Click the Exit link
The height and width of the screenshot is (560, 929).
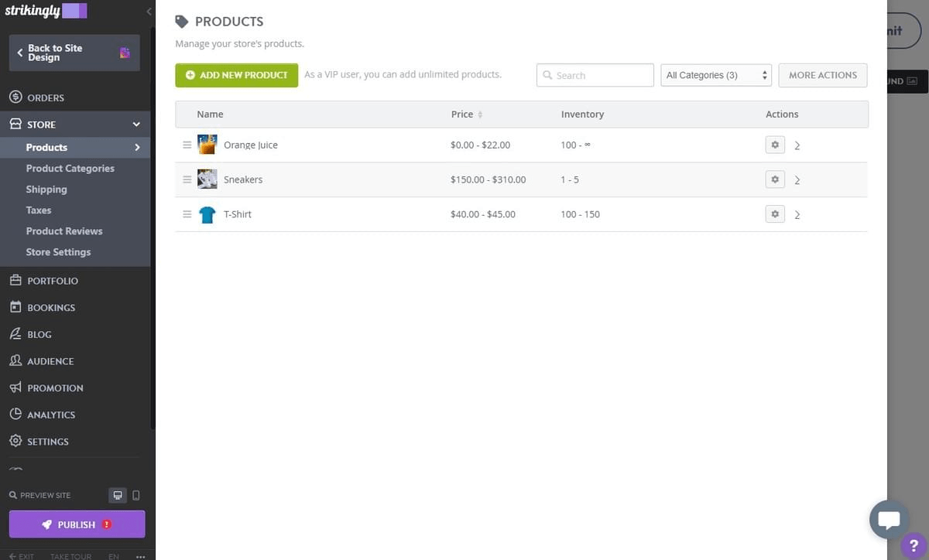point(22,556)
